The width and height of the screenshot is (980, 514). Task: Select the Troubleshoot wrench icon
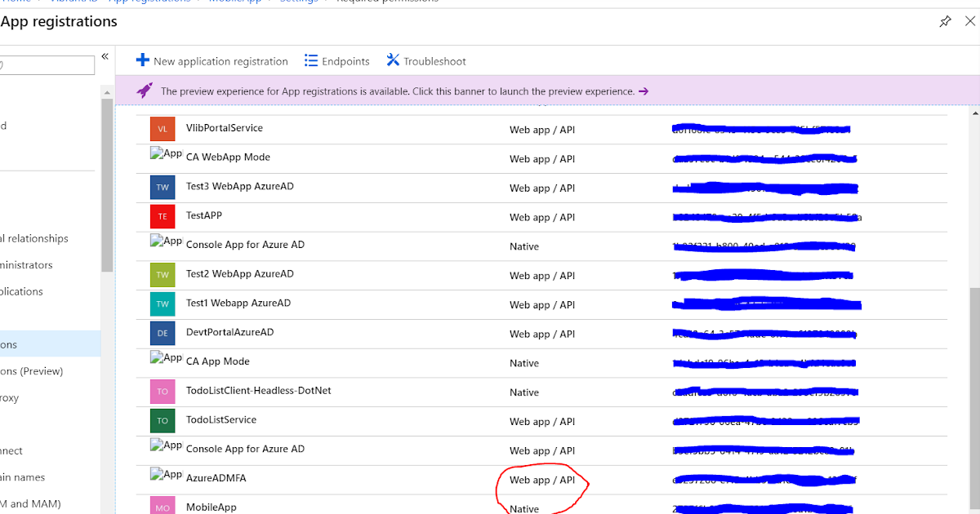click(x=394, y=60)
